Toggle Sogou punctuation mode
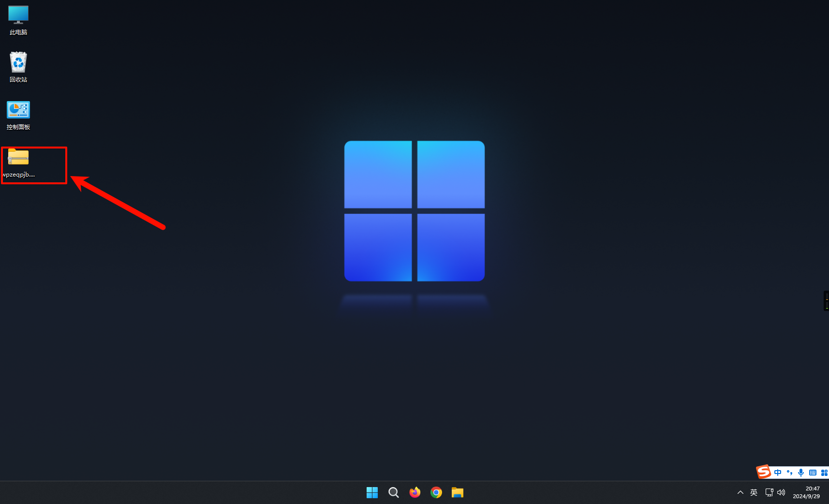 [789, 473]
